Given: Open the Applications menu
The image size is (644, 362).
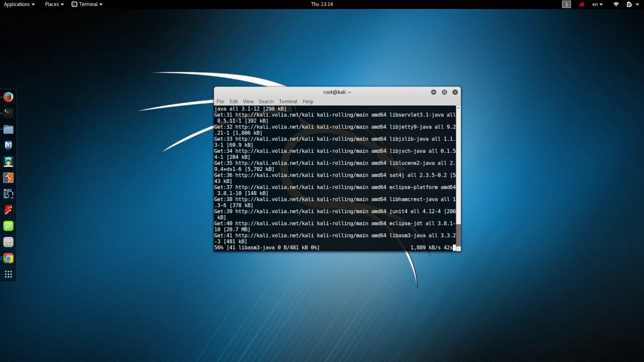Looking at the screenshot, I should click(x=19, y=4).
